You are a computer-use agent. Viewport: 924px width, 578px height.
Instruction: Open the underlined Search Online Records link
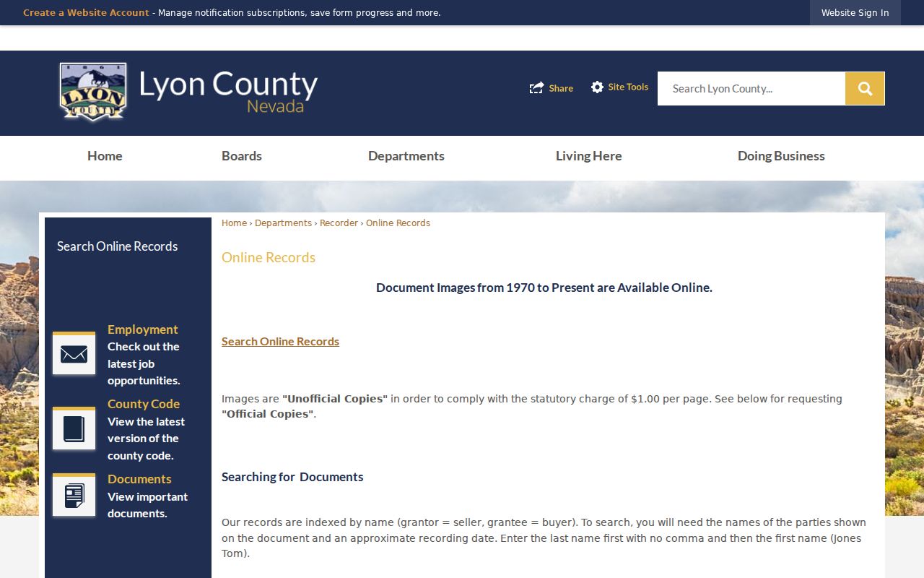280,341
